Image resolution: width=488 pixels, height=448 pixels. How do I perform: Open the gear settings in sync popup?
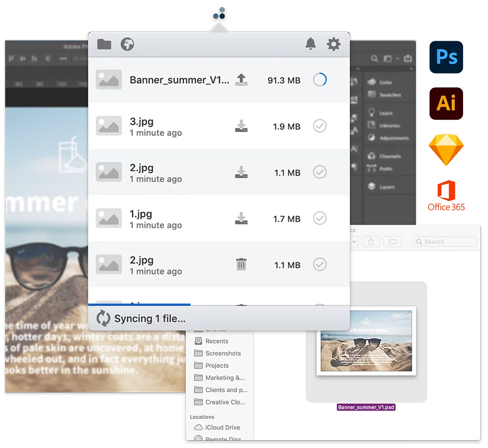pos(333,44)
